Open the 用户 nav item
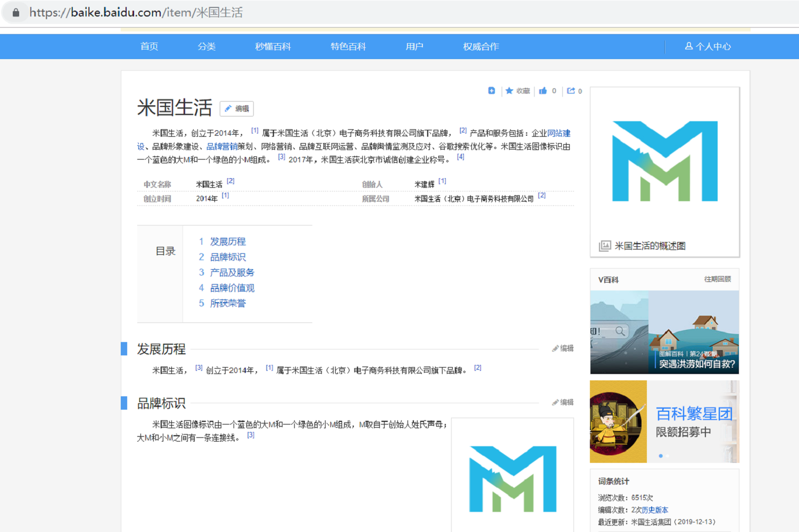The height and width of the screenshot is (532, 799). [414, 46]
